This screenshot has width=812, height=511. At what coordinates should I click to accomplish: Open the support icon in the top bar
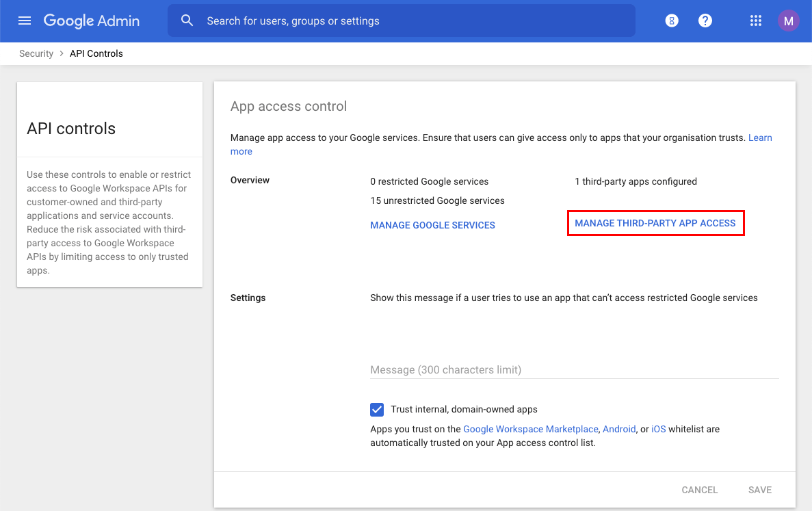(672, 21)
